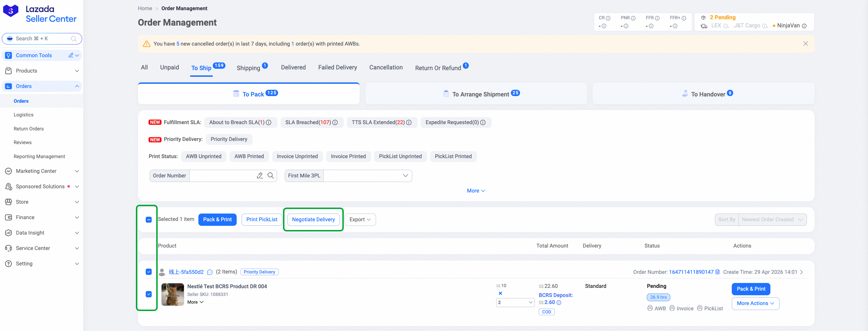The image size is (868, 331).
Task: Toggle the PickList Printed filter
Action: [x=453, y=156]
